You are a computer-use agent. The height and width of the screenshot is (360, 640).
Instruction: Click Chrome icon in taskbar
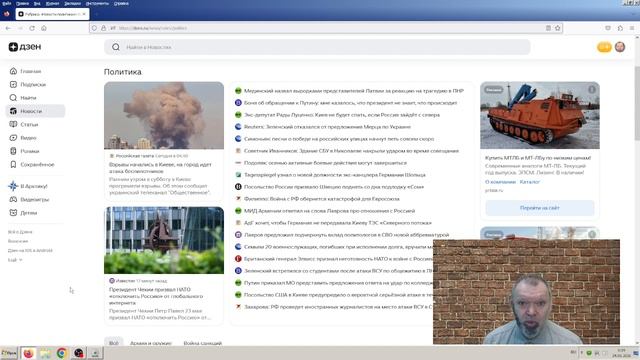(62, 353)
